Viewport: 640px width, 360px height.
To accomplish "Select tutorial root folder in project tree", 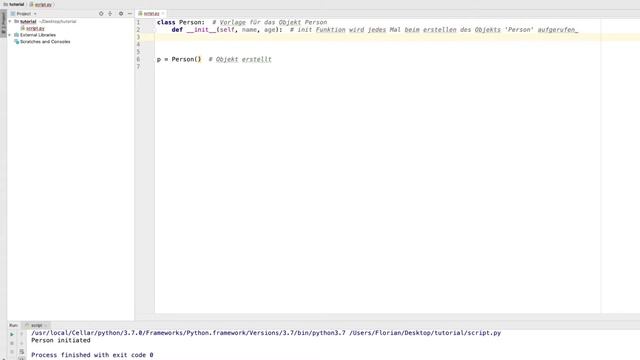I will tap(28, 21).
